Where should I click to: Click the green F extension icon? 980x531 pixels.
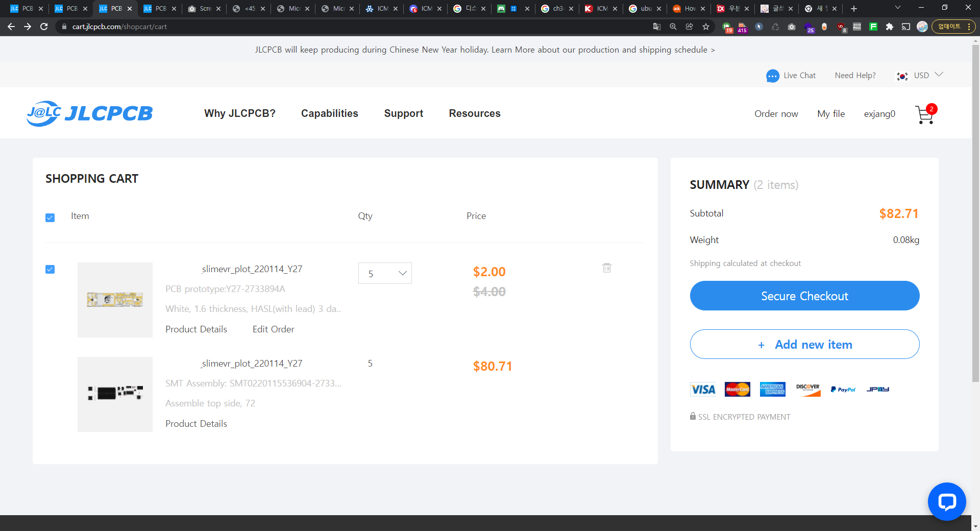coord(873,27)
